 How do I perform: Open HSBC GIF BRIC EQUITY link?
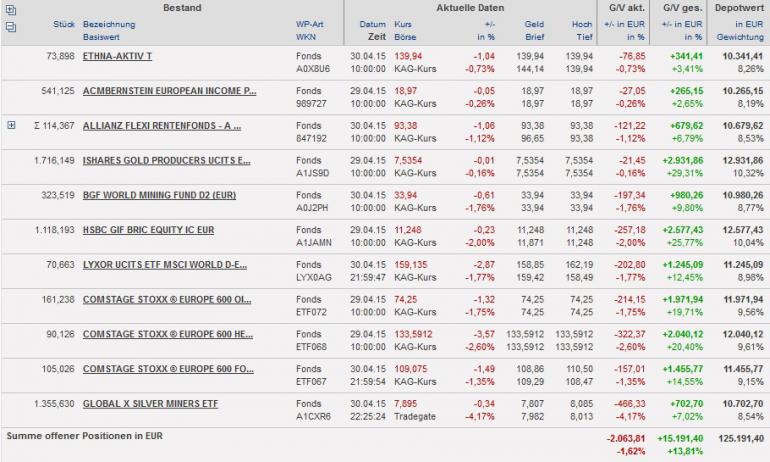tap(149, 229)
